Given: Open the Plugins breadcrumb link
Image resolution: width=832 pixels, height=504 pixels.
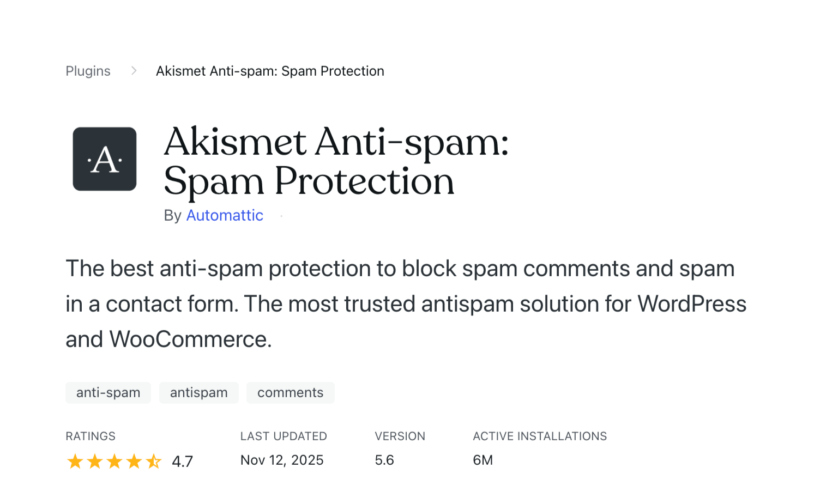Looking at the screenshot, I should [x=88, y=71].
